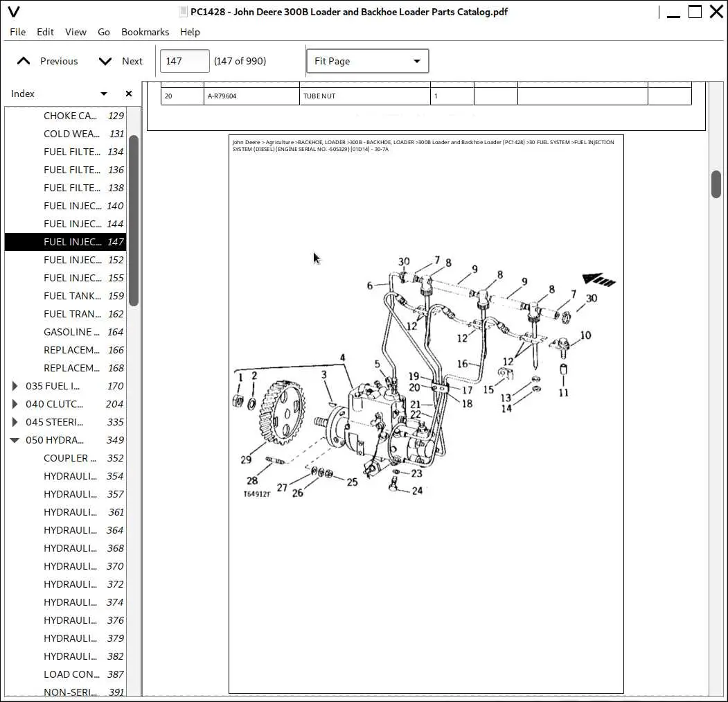The width and height of the screenshot is (728, 702).
Task: Click the fuel injection pump diagram
Action: (425, 376)
